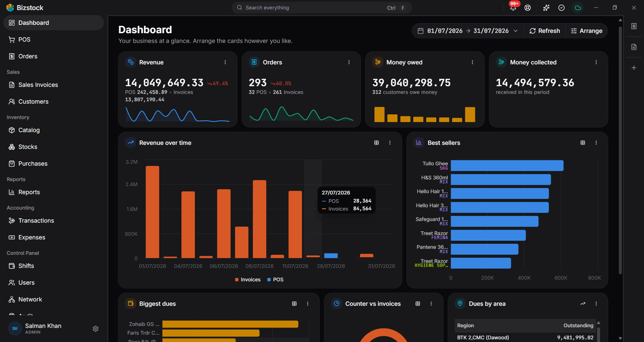Open Sales Invoices in the sidebar
644x342 pixels.
54,85
